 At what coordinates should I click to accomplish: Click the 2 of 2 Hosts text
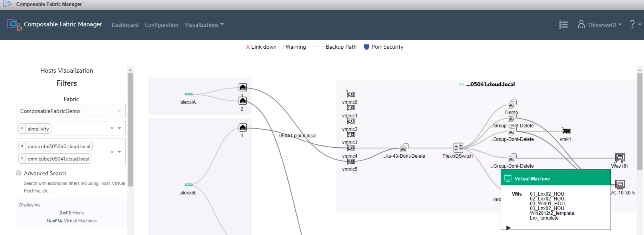click(x=71, y=213)
